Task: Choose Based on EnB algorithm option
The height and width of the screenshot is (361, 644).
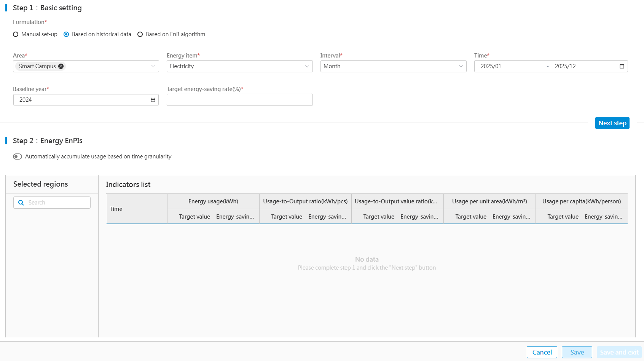Action: click(140, 34)
